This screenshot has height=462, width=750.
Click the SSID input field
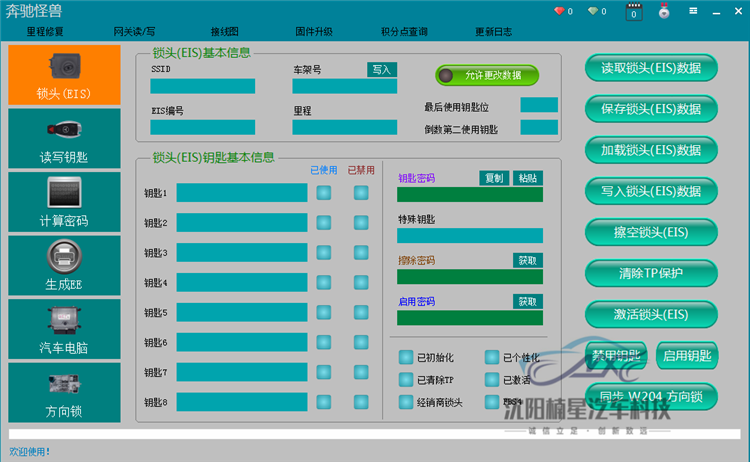click(202, 86)
